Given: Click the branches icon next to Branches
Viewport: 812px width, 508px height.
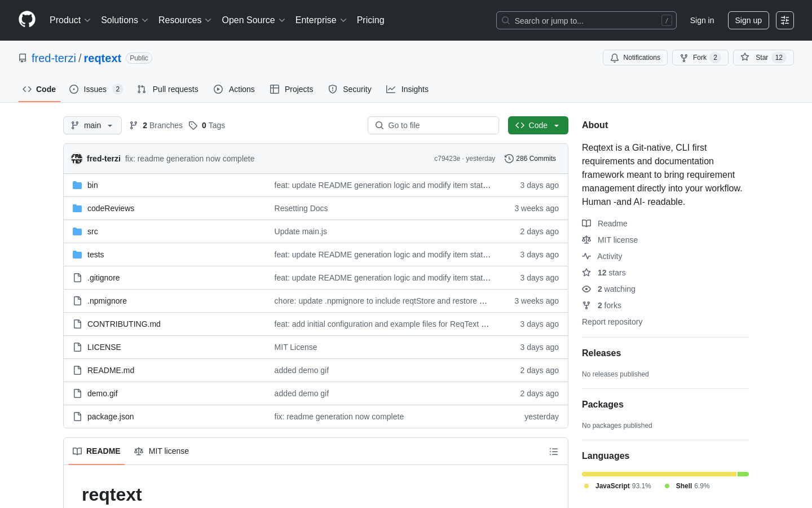Looking at the screenshot, I should pos(134,125).
